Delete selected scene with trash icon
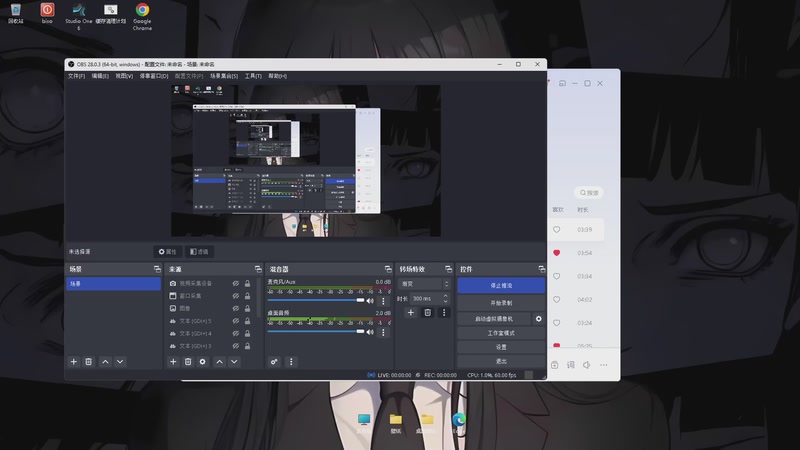 coord(88,362)
